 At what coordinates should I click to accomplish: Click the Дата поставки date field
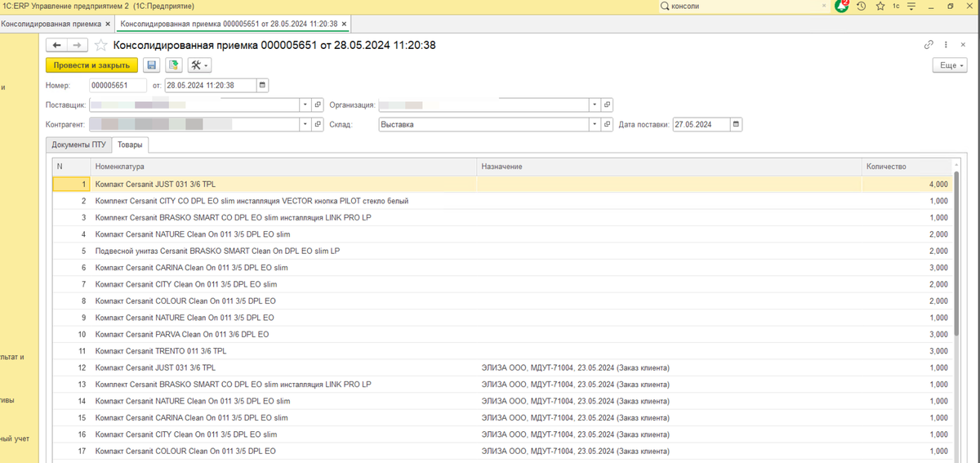(701, 125)
